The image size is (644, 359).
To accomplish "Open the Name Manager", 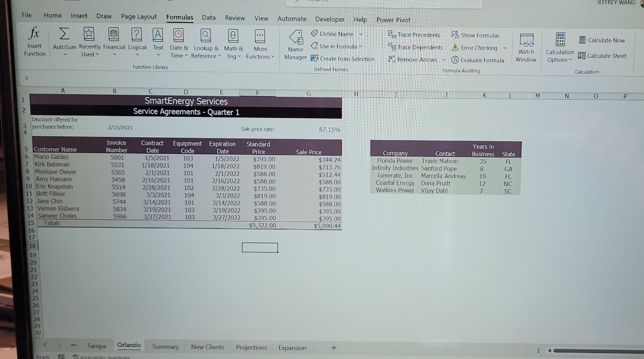I will pos(296,45).
